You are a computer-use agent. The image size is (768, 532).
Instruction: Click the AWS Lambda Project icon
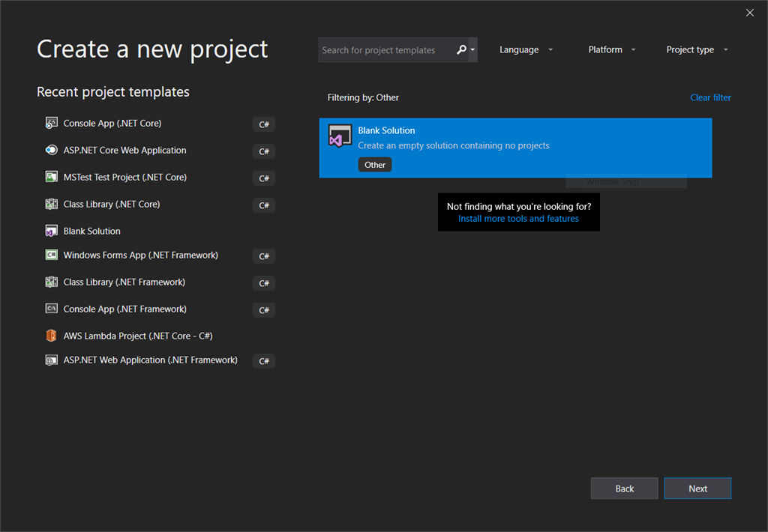pyautogui.click(x=51, y=336)
